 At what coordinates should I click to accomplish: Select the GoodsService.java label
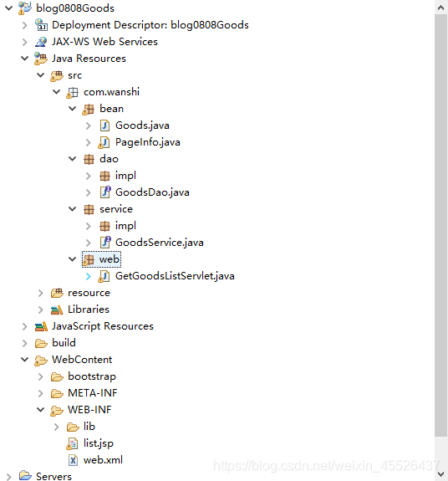(x=160, y=243)
